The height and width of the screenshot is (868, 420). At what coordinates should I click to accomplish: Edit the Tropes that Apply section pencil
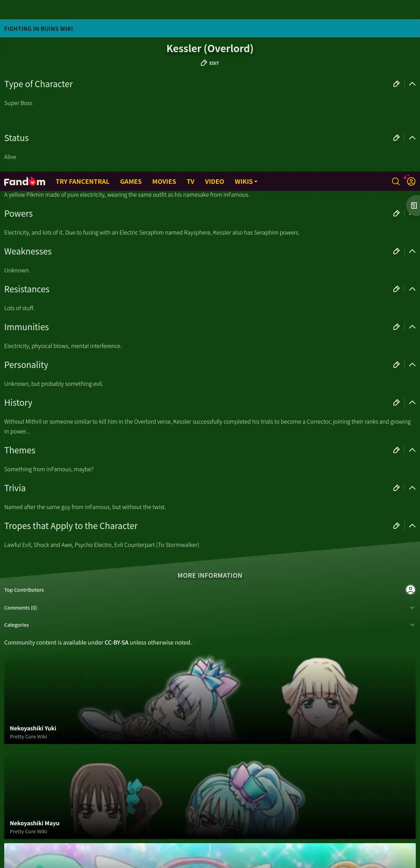pos(396,526)
